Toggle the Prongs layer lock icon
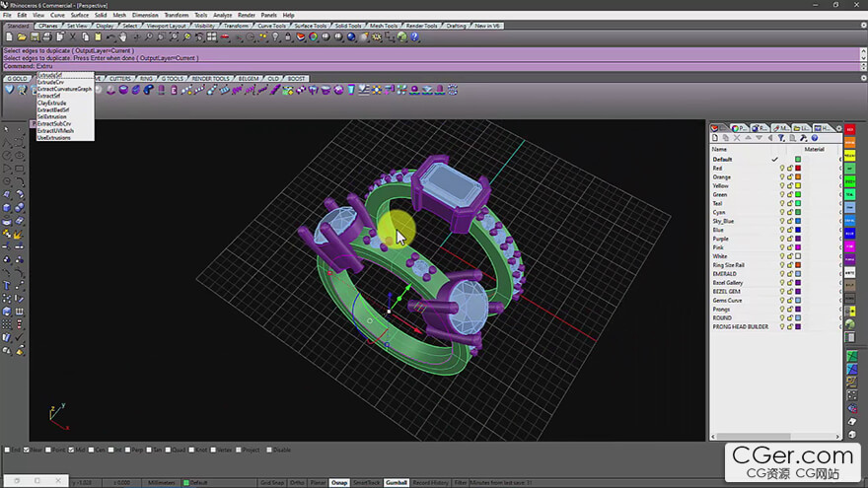Viewport: 868px width, 488px height. (790, 310)
